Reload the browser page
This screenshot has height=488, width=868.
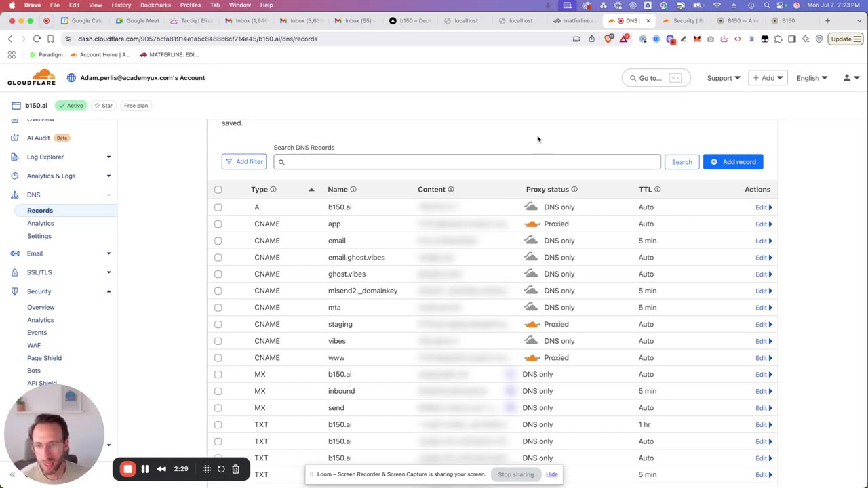(x=37, y=39)
